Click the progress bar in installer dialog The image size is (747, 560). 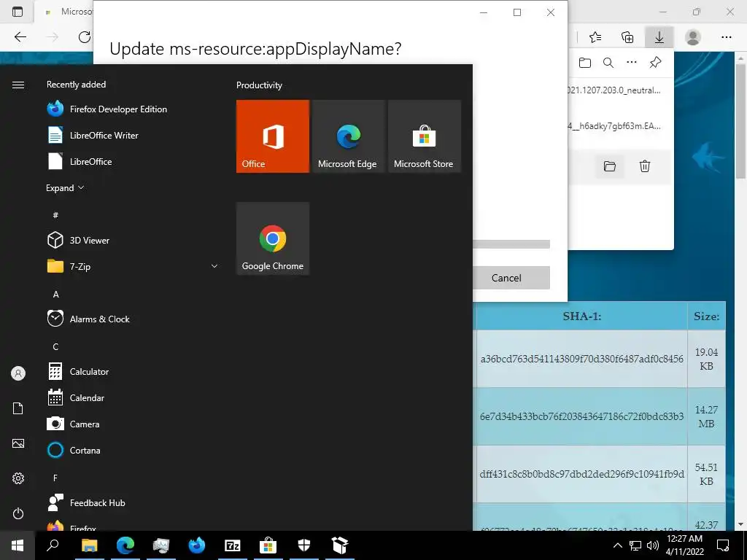[x=511, y=244]
